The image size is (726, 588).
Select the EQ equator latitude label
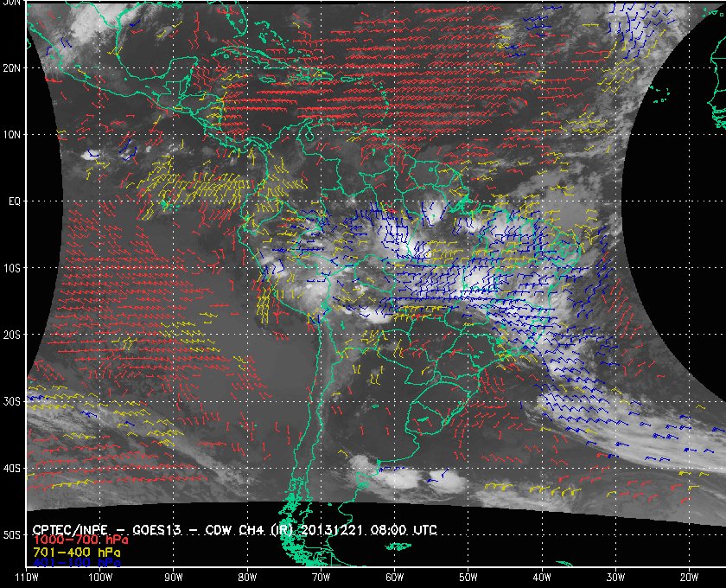coord(12,201)
